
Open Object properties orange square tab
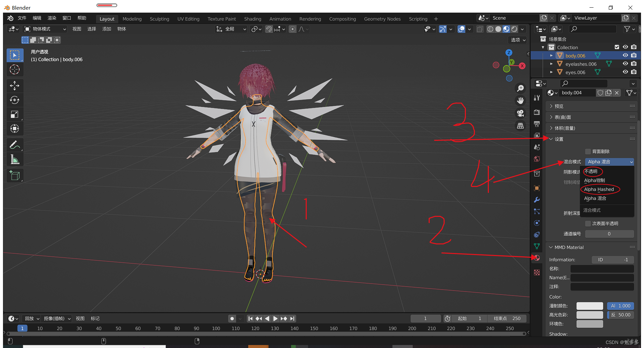click(537, 188)
